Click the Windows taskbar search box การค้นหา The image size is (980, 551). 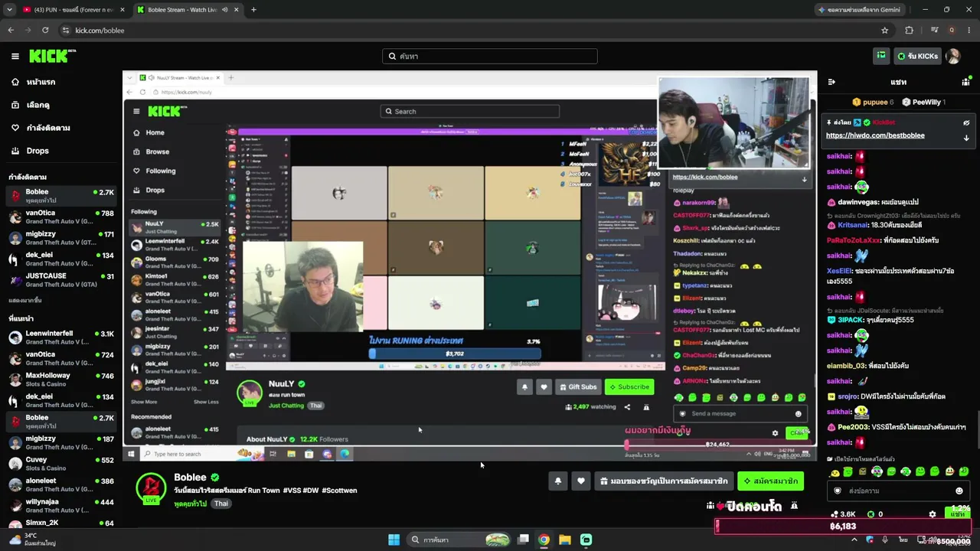[459, 540]
